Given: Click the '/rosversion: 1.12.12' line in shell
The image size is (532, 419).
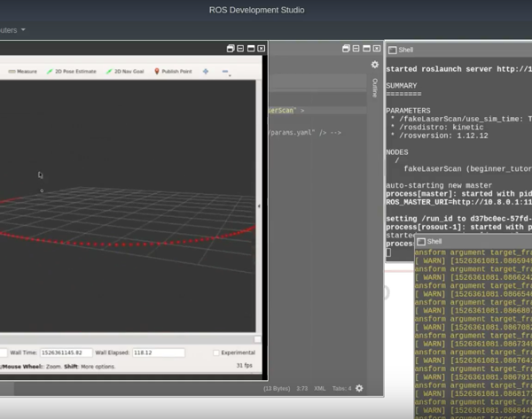Looking at the screenshot, I should 440,136.
